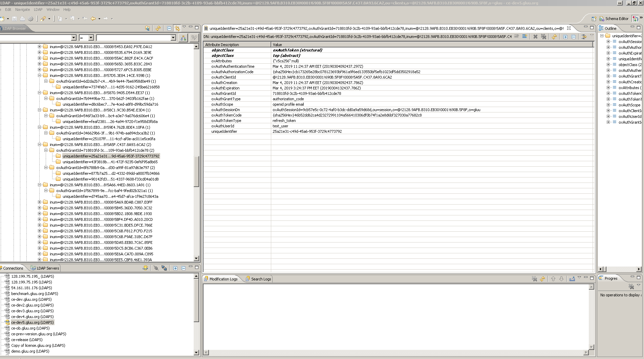
Task: Close the selected connection ce-dev5.gluu.org
Action: pos(165,268)
